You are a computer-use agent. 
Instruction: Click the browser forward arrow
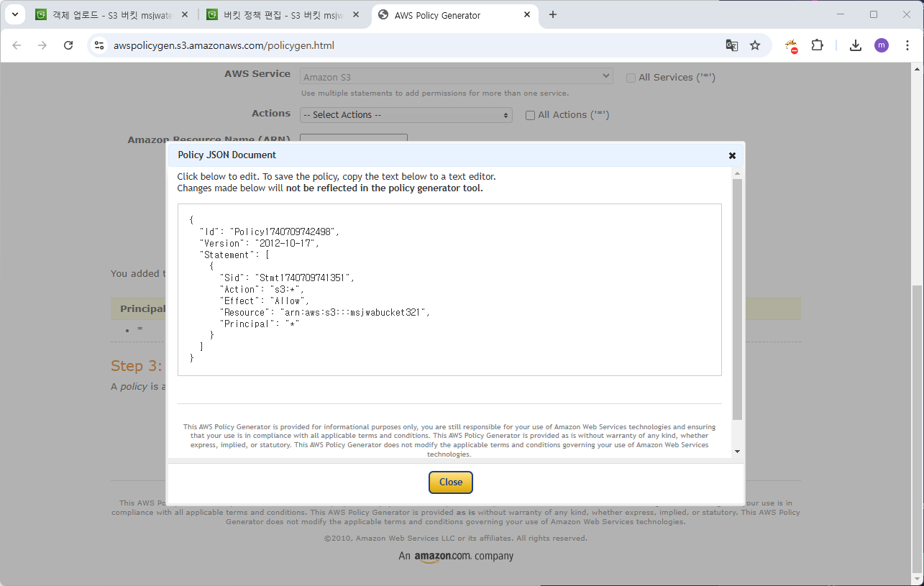[42, 45]
